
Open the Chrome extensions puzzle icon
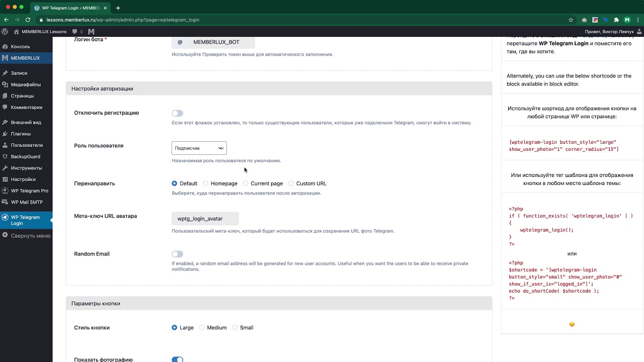point(616,20)
